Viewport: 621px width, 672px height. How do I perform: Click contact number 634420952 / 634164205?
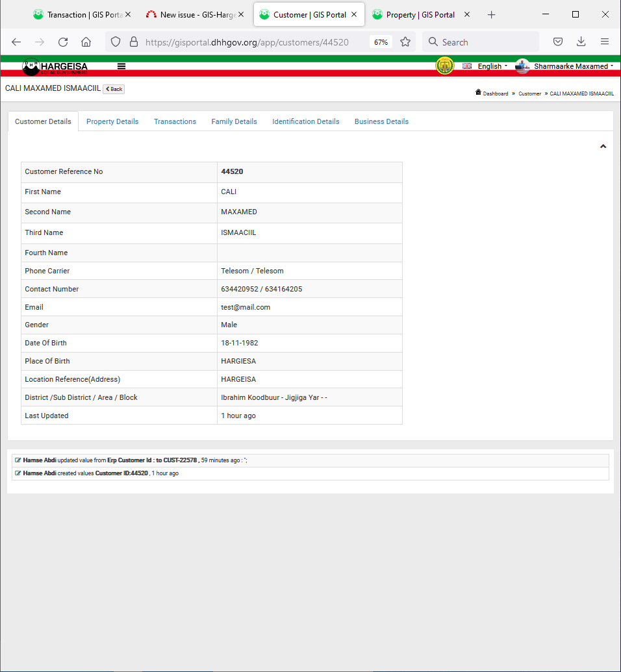pyautogui.click(x=261, y=290)
